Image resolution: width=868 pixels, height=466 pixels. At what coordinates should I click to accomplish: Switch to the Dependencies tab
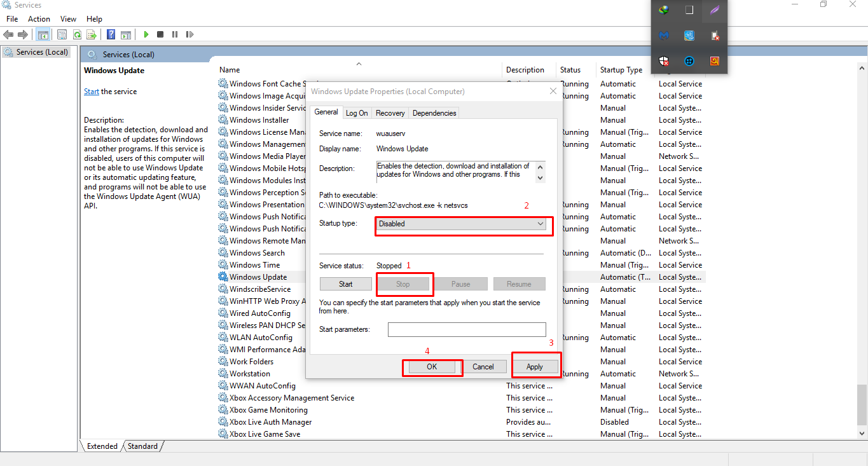click(434, 113)
